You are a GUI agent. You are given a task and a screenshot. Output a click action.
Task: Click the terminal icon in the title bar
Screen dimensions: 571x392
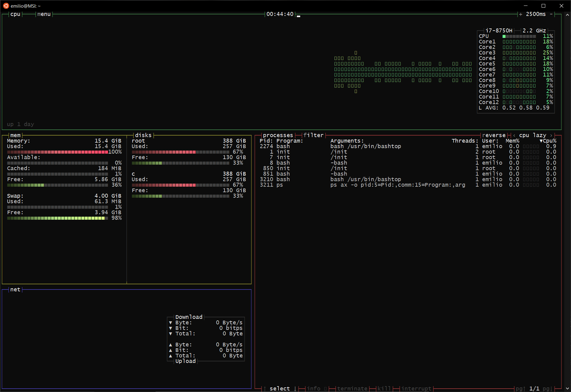pyautogui.click(x=6, y=6)
